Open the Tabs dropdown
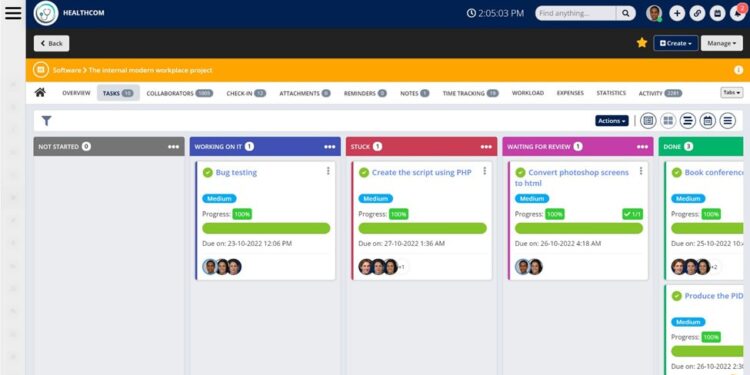Viewport: 750px width, 375px height. pos(732,93)
